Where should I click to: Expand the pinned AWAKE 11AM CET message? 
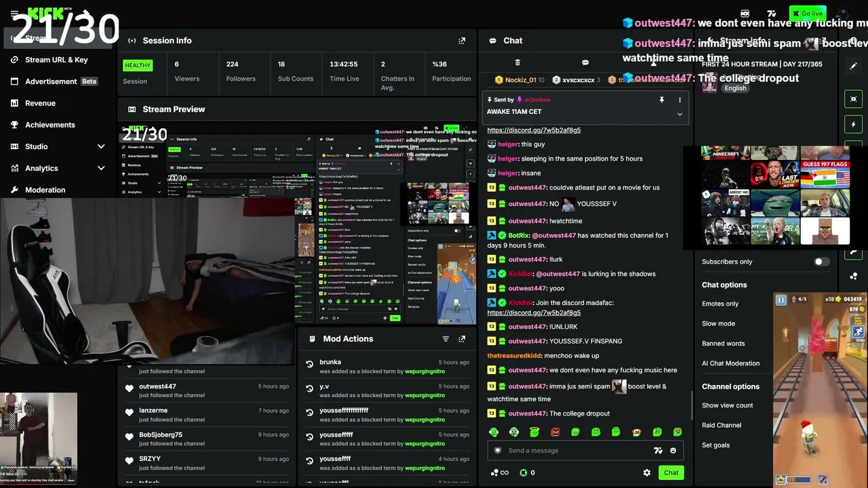[x=679, y=114]
